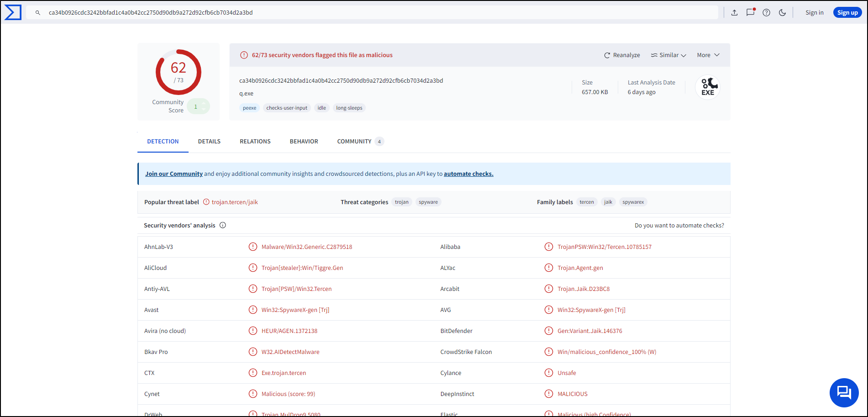The height and width of the screenshot is (417, 868).
Task: Click DeepInstinct detection alert icon
Action: click(x=549, y=394)
